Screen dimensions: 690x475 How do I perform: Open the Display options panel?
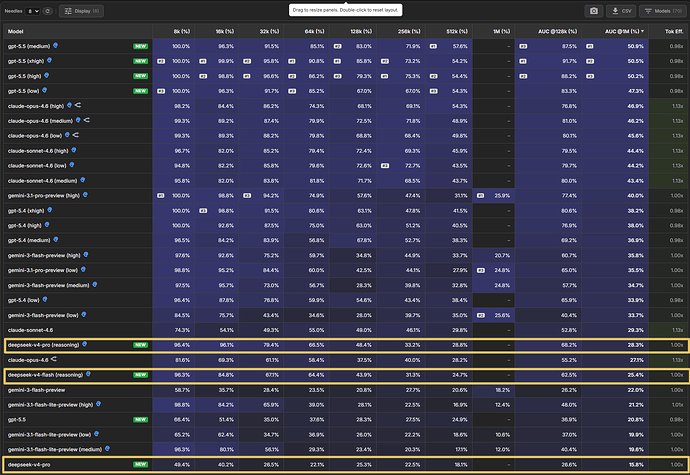[81, 11]
